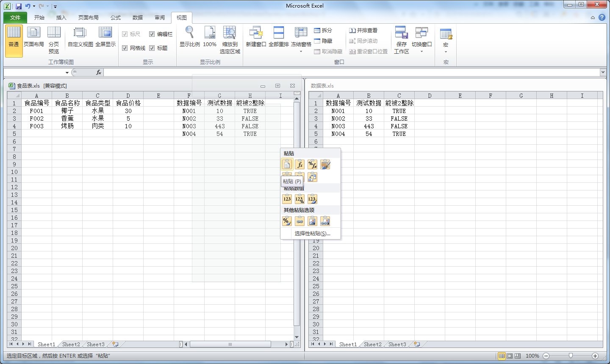Click Keep Source Formatting paste icon
The width and height of the screenshot is (610, 364).
click(x=325, y=165)
